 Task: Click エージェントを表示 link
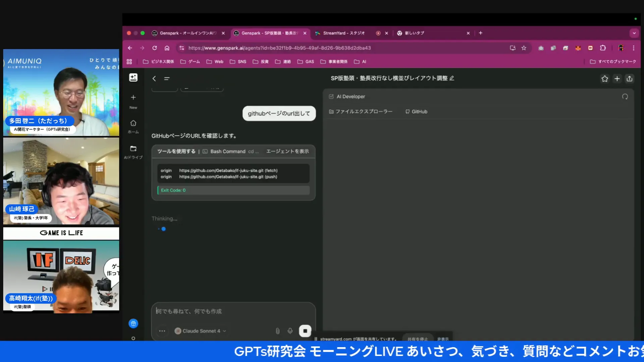pos(287,152)
